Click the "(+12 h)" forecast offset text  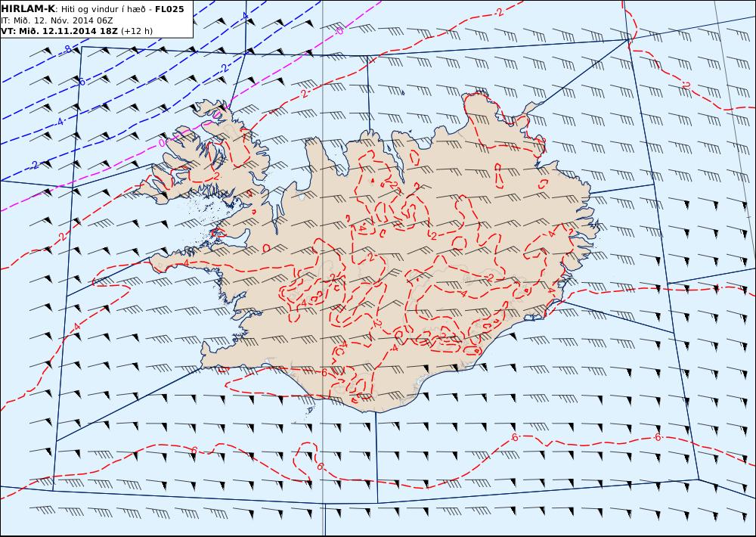tap(136, 31)
